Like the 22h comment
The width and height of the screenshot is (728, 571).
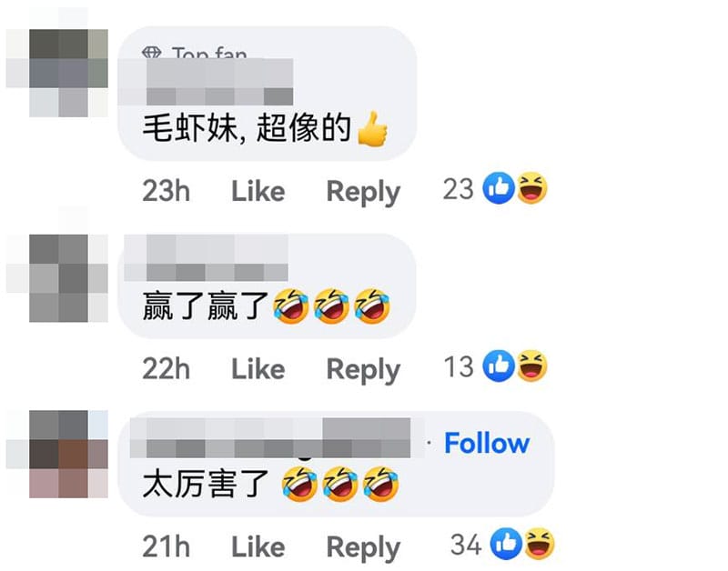coord(258,369)
